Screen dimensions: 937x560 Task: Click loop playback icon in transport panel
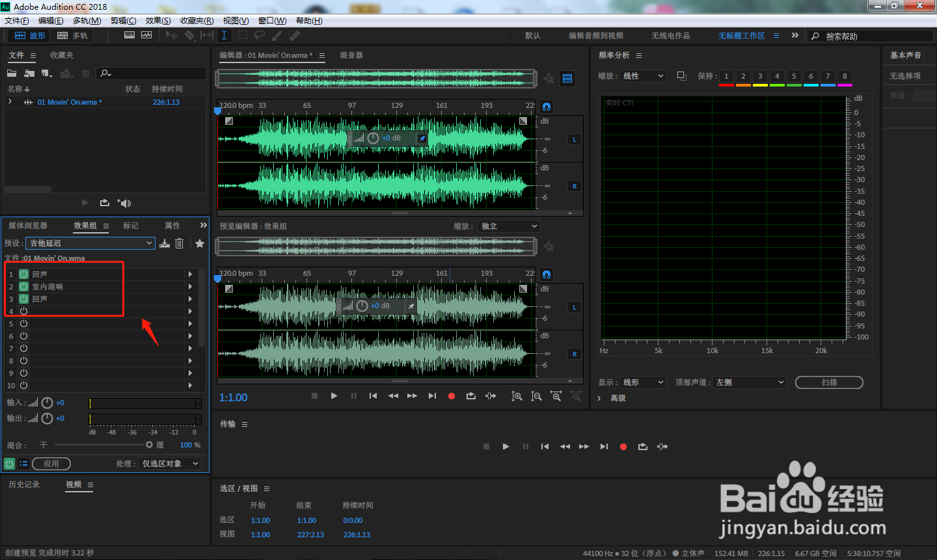(x=643, y=447)
